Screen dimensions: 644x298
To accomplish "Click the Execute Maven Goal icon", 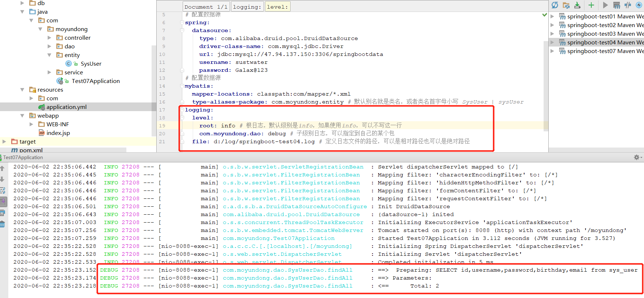I will pyautogui.click(x=617, y=5).
